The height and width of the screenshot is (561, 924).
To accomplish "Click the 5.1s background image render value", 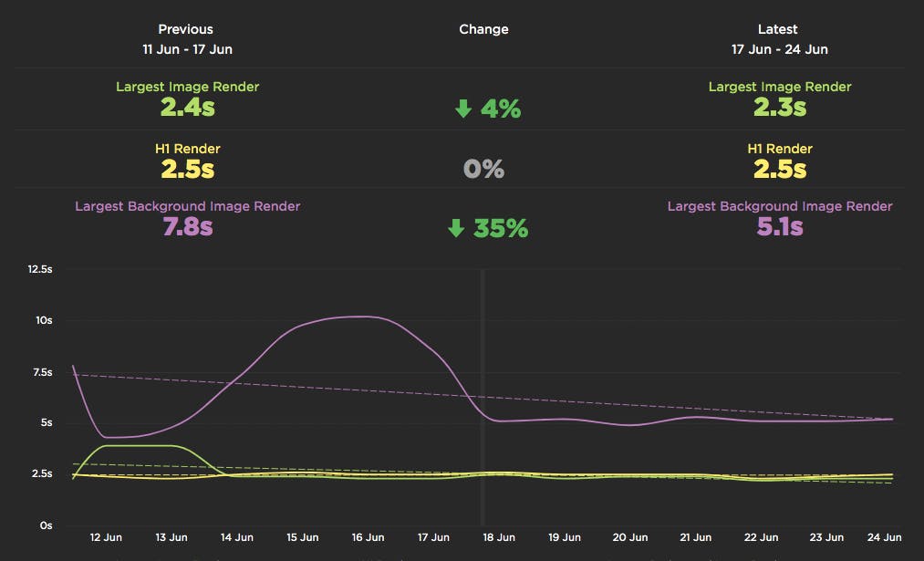I will [x=779, y=227].
